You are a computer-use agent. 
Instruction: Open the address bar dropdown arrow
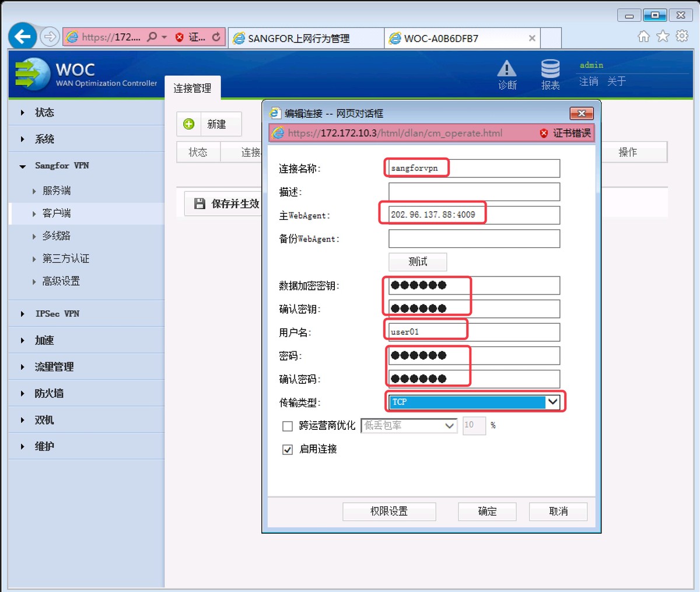[164, 37]
